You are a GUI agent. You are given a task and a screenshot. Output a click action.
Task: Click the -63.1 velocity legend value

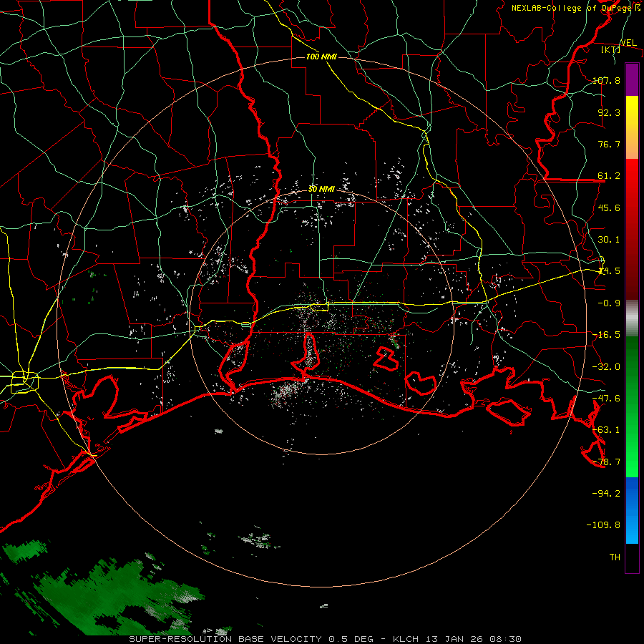606,430
